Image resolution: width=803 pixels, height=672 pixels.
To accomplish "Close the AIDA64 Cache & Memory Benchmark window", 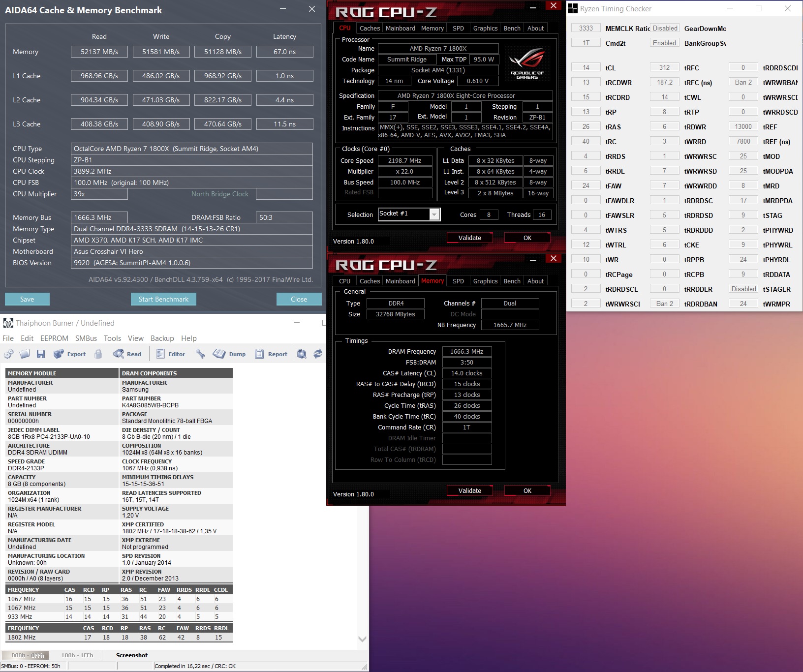I will point(312,9).
